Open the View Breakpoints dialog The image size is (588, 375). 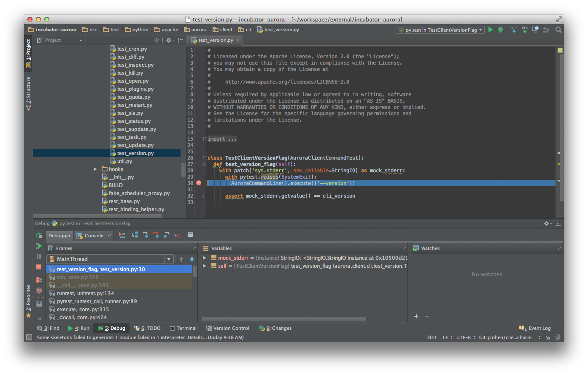click(x=39, y=280)
